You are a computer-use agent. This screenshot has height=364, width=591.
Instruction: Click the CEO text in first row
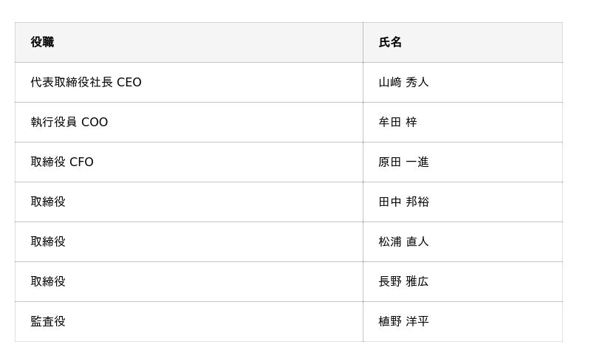(x=129, y=83)
